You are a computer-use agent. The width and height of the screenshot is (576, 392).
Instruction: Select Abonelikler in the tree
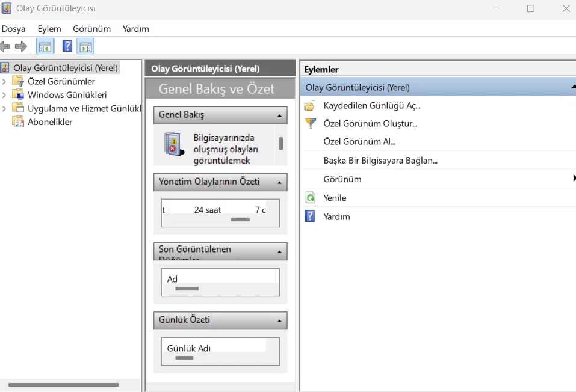50,122
